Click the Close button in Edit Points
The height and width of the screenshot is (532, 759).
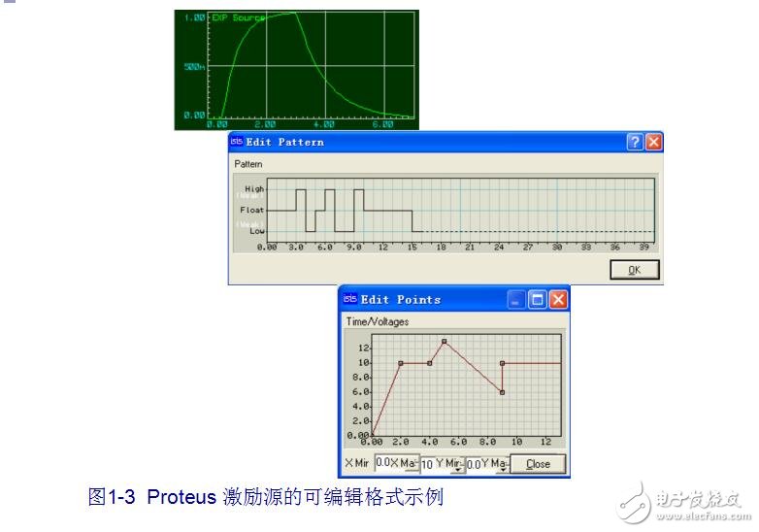coord(538,464)
